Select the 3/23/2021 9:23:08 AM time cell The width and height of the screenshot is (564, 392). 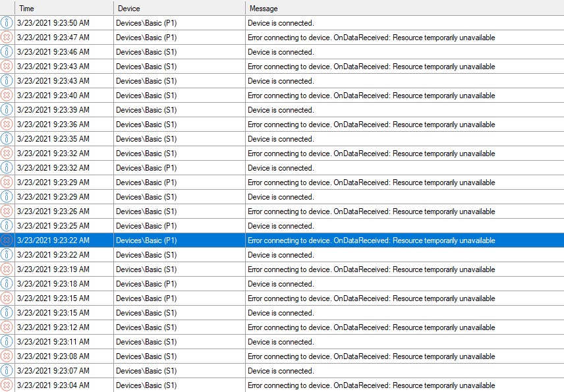[53, 356]
